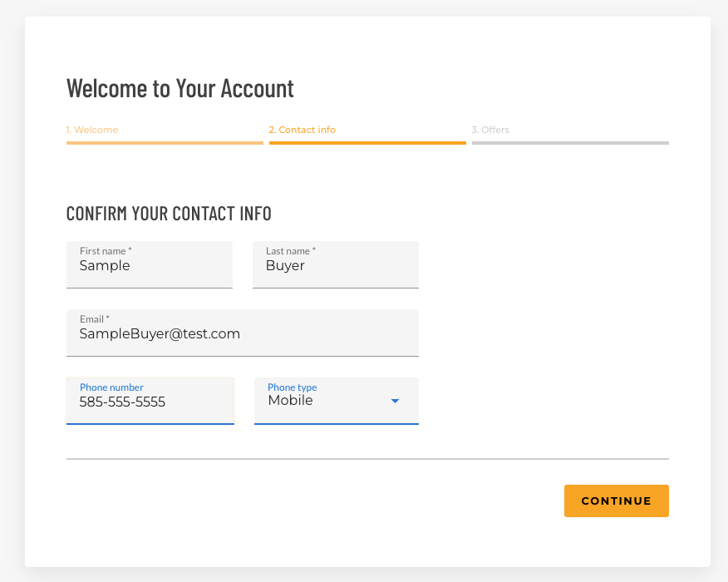
Task: Click the Phone number field
Action: coord(150,402)
